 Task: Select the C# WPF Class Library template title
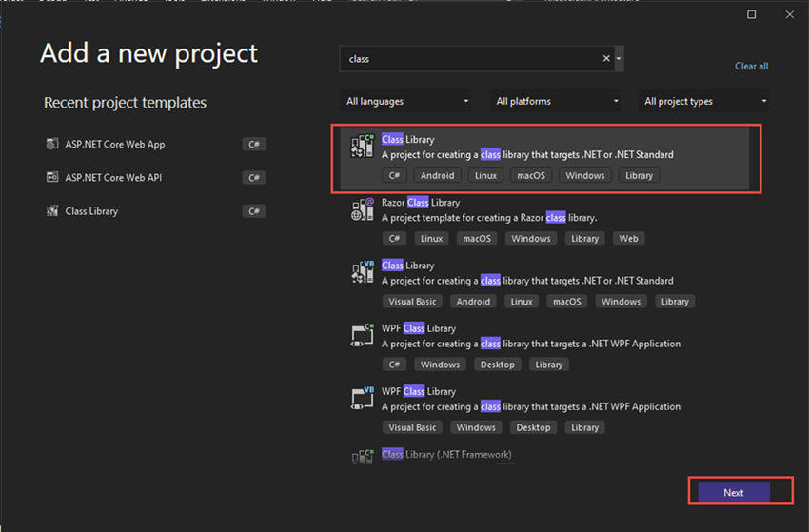(419, 328)
